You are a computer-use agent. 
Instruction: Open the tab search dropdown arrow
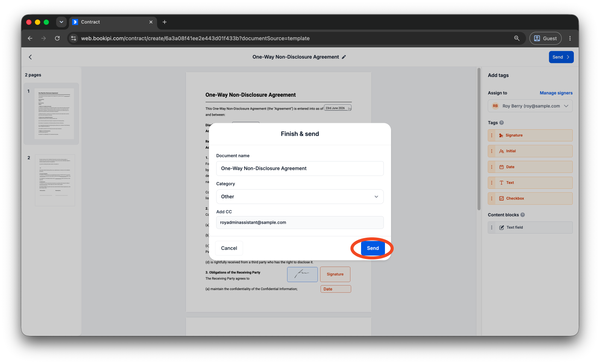(61, 22)
